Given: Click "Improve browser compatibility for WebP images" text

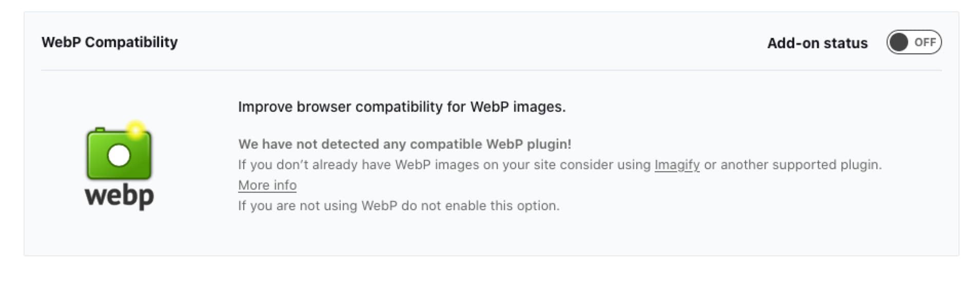Looking at the screenshot, I should [x=402, y=107].
